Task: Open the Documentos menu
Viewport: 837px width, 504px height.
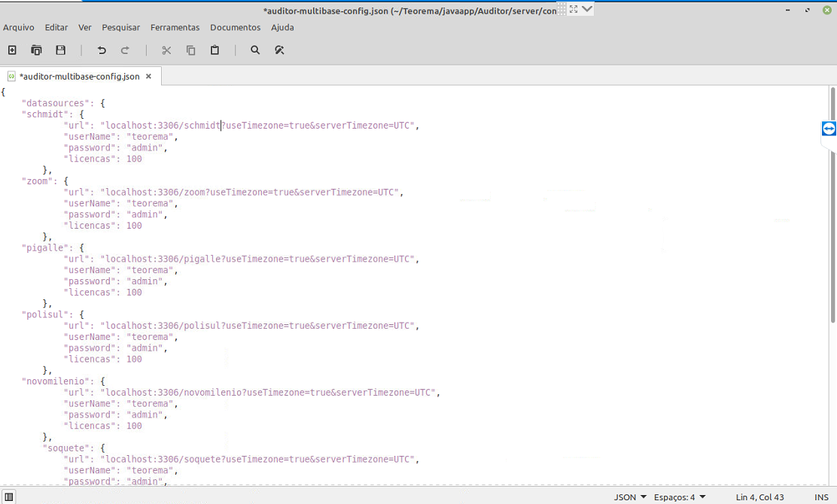Action: pyautogui.click(x=236, y=27)
